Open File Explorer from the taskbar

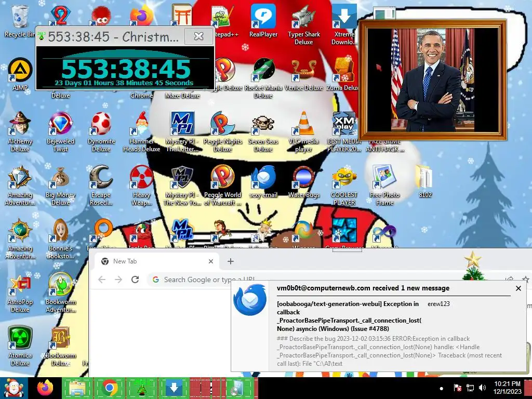click(x=77, y=388)
